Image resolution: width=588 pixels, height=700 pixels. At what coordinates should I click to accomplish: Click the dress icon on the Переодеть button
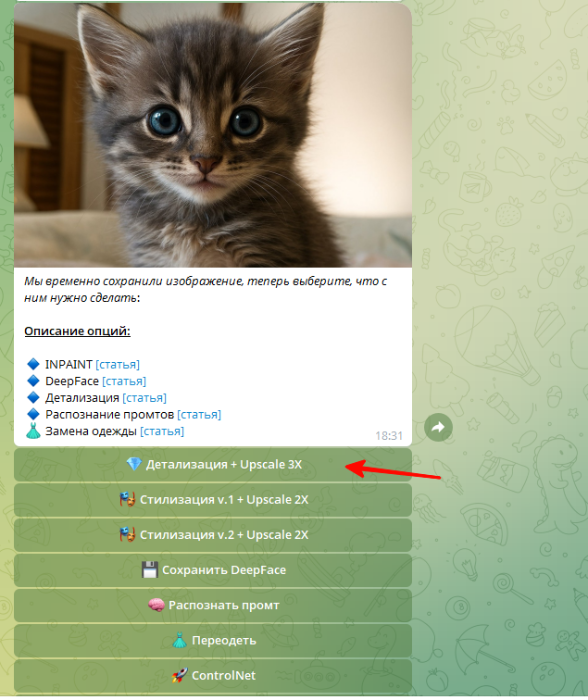pyautogui.click(x=179, y=640)
